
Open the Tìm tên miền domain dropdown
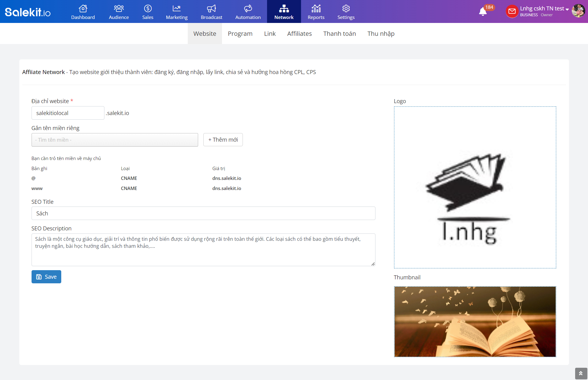coord(115,140)
